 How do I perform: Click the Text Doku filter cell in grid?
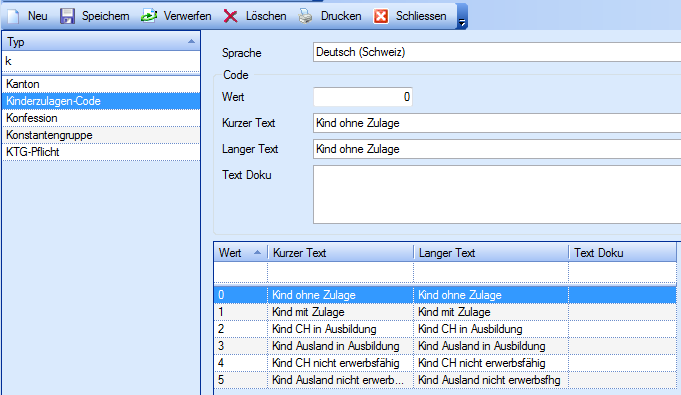(622, 272)
